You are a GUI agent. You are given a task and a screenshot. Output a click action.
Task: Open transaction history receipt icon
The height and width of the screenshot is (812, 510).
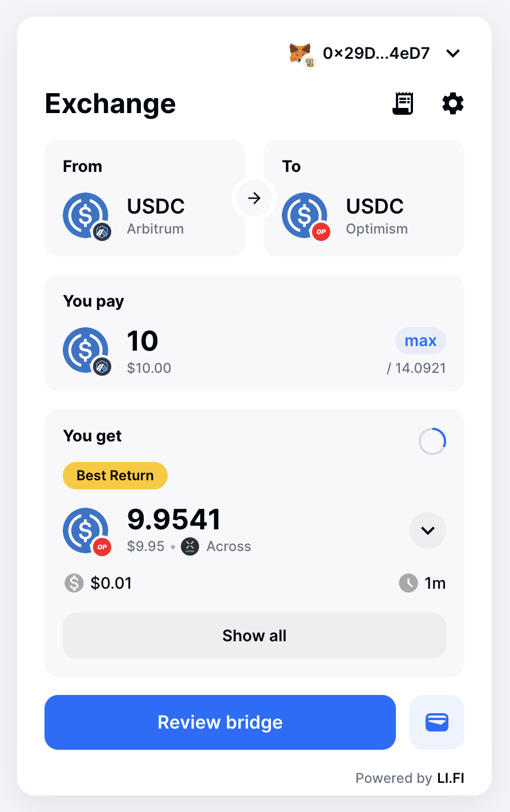tap(403, 103)
